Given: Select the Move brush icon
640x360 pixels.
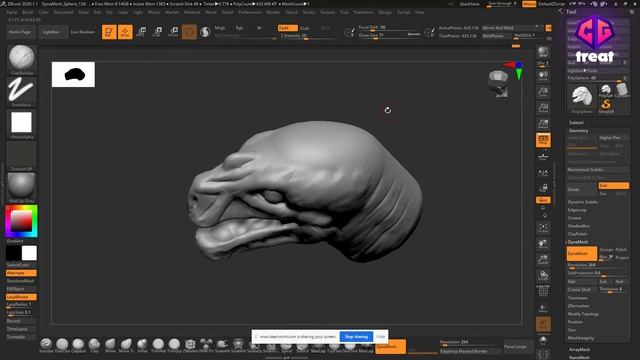Looking at the screenshot, I should pyautogui.click(x=110, y=345).
